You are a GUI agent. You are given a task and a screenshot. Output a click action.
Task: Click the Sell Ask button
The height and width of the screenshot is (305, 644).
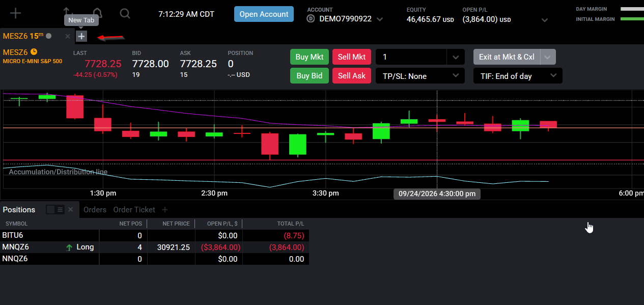point(352,76)
